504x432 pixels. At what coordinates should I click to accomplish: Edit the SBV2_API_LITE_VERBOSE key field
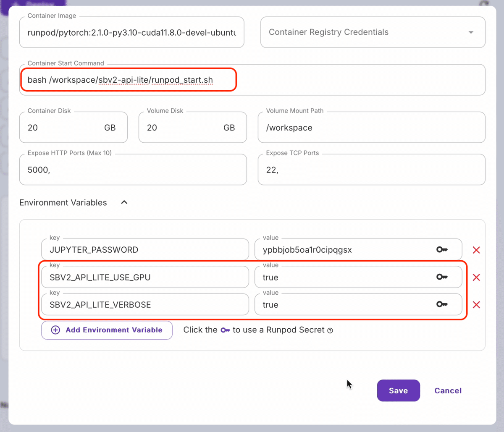(x=145, y=304)
